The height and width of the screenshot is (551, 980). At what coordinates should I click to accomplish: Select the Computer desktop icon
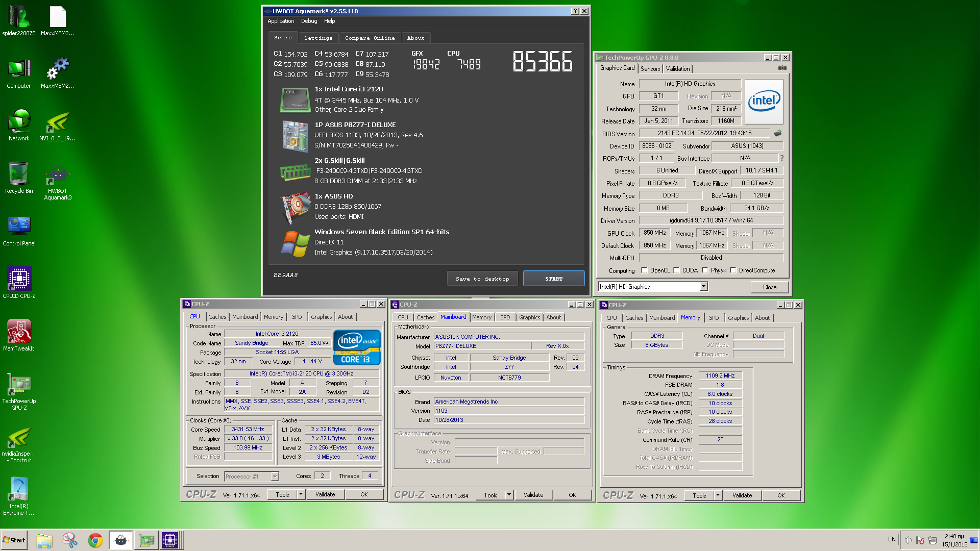(x=19, y=73)
